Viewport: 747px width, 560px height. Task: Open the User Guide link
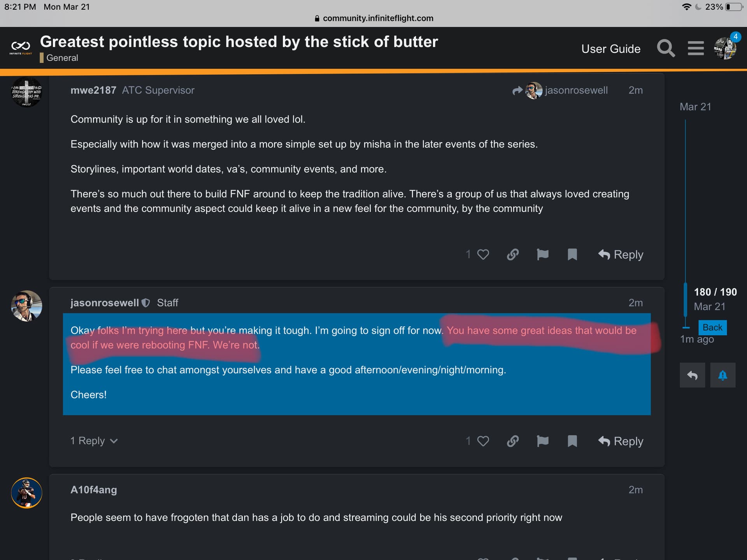coord(610,49)
